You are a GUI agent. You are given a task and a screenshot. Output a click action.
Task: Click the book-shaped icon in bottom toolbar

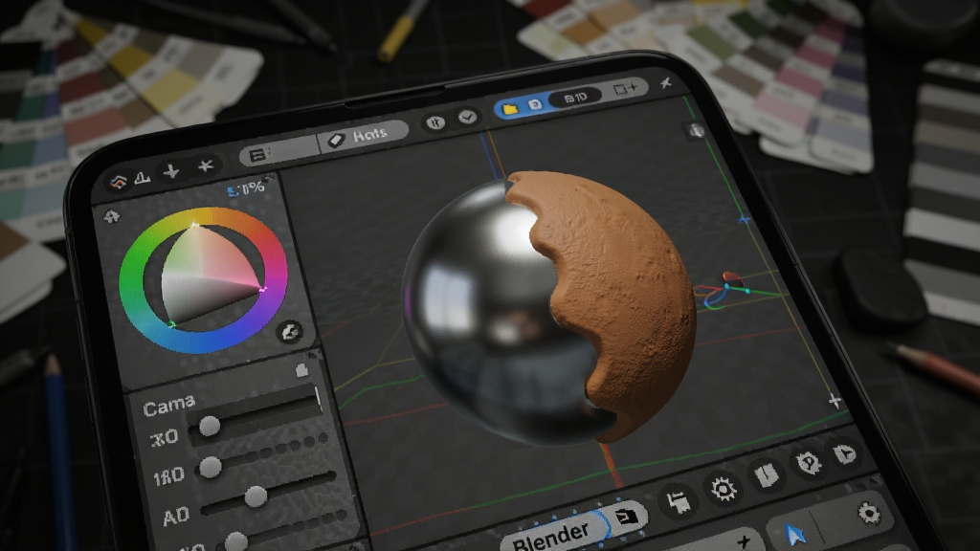tap(767, 476)
